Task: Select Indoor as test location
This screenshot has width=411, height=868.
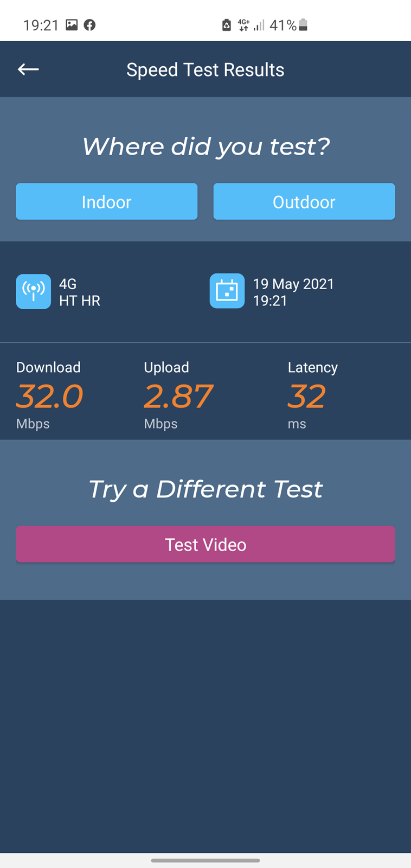Action: click(107, 201)
